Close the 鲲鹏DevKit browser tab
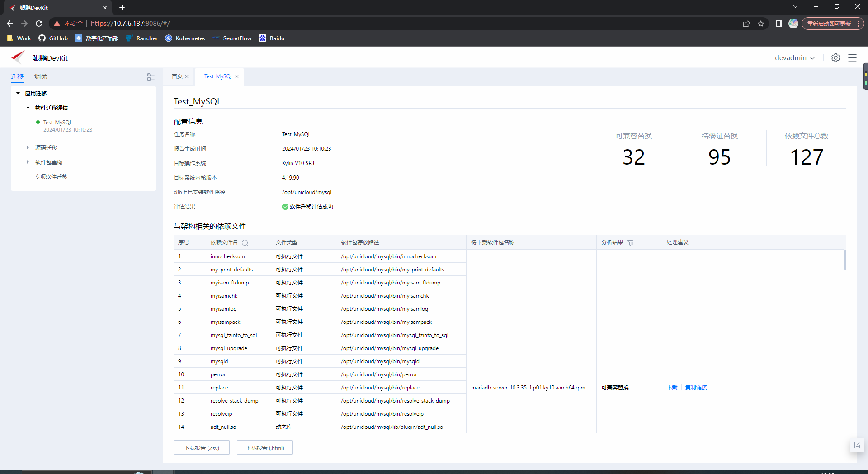This screenshot has height=474, width=868. point(105,8)
